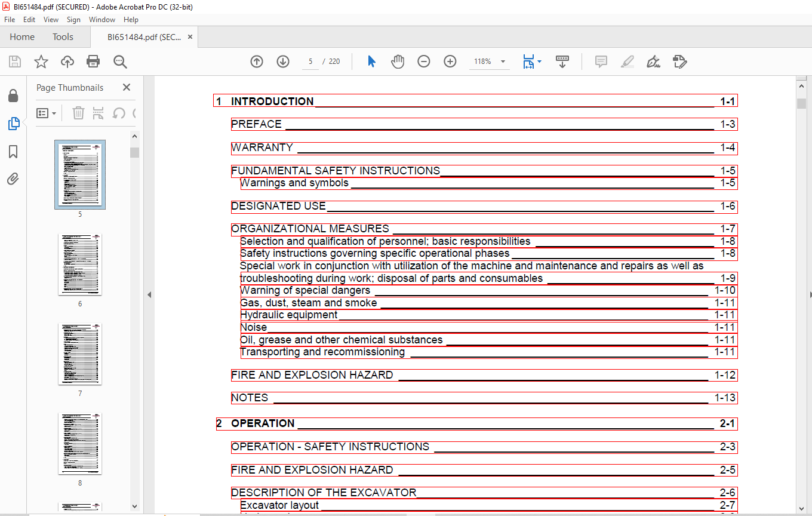The image size is (812, 516).
Task: Open Attachments paperclip panel
Action: [13, 179]
